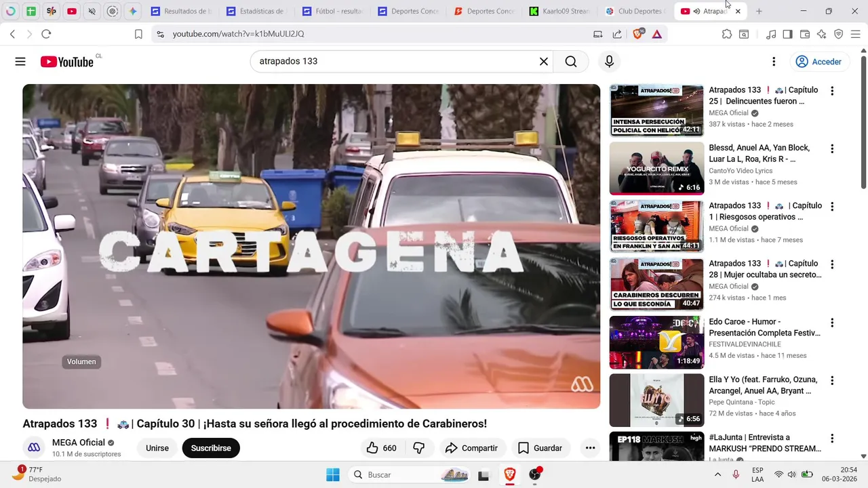
Task: Open options for the Blessd, Anuel AA video
Action: [832, 148]
